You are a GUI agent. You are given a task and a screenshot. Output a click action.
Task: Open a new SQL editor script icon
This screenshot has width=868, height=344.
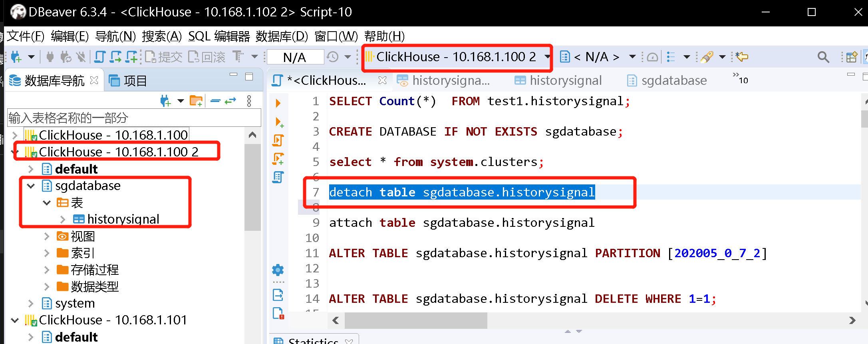(100, 57)
